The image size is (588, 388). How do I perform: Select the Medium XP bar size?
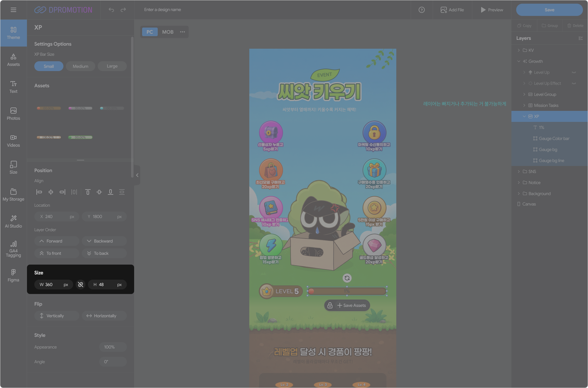point(81,66)
